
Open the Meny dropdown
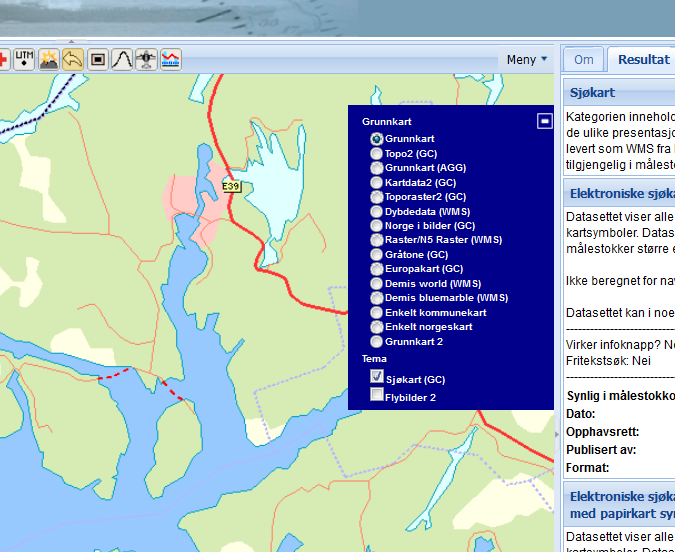click(x=527, y=59)
